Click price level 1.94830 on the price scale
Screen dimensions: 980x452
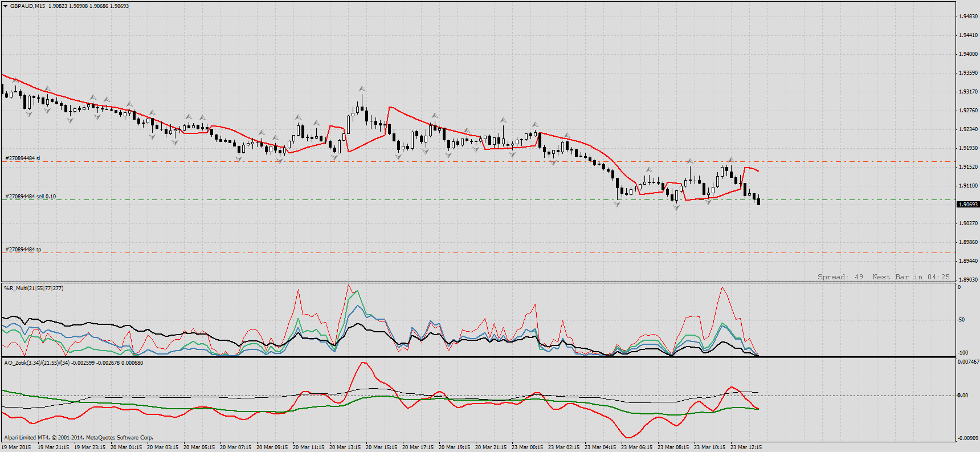[x=968, y=17]
